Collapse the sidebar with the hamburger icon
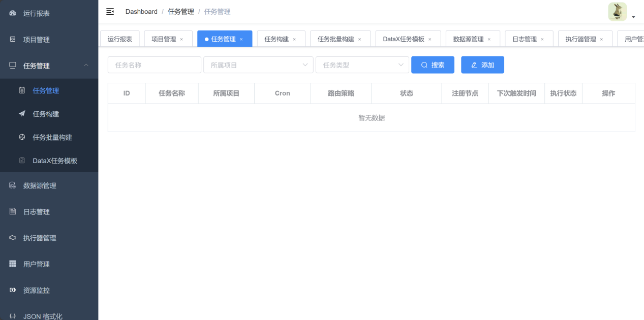Image resolution: width=644 pixels, height=320 pixels. click(x=110, y=12)
